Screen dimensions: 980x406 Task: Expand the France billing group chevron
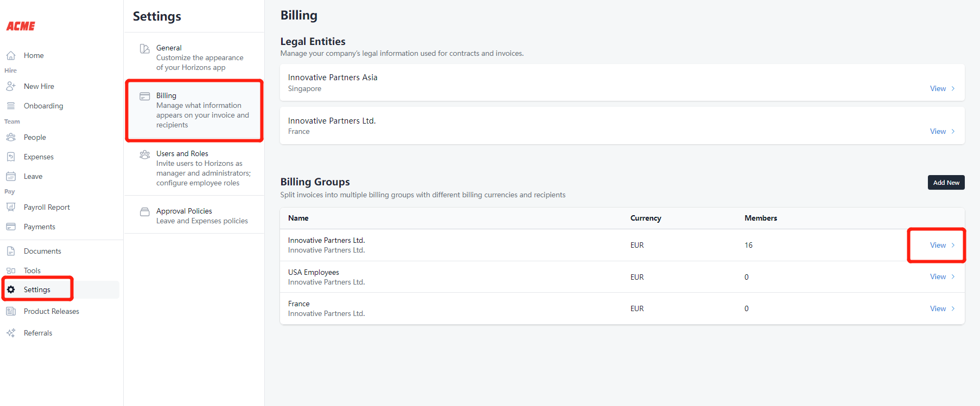[953, 308]
